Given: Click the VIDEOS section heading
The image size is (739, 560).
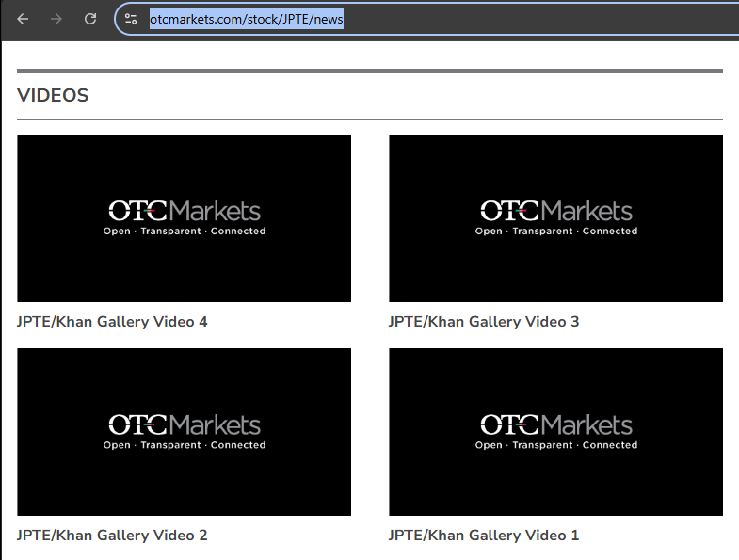Looking at the screenshot, I should [x=53, y=95].
